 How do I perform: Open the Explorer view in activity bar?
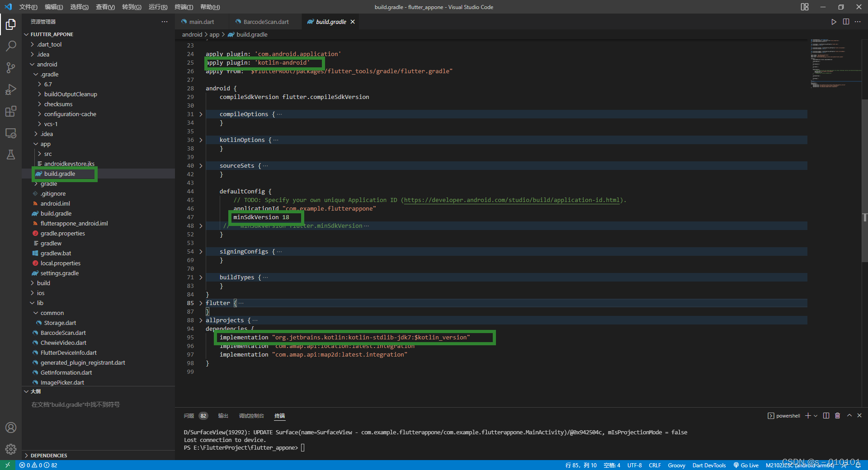(x=11, y=24)
